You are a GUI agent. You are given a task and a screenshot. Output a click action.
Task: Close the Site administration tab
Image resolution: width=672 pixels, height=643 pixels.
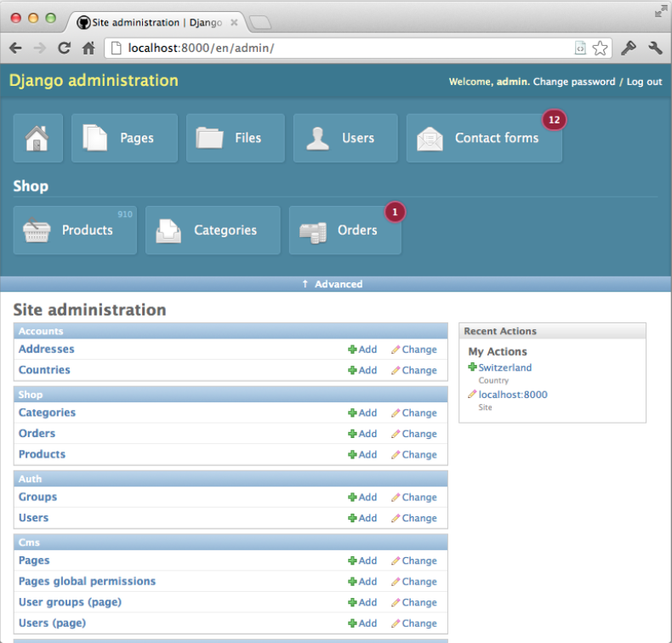point(234,22)
